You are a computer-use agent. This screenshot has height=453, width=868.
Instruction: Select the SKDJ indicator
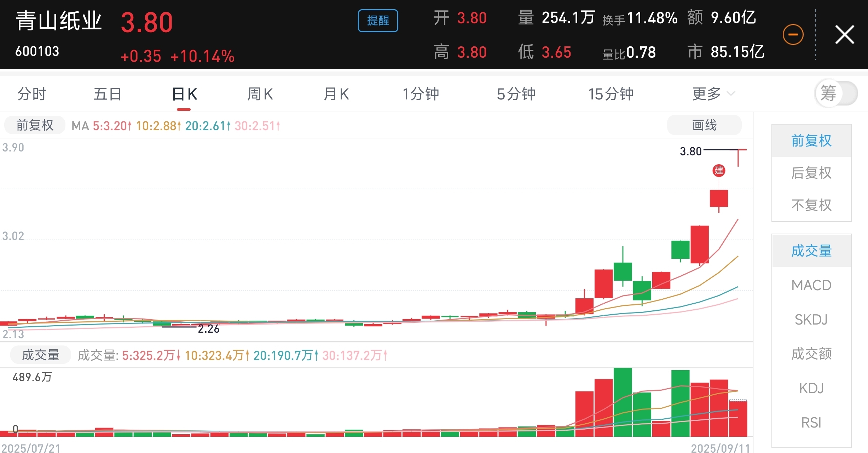(x=811, y=319)
